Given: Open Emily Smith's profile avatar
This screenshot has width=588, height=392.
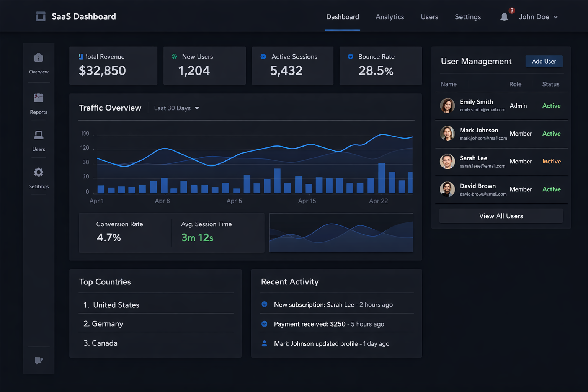Looking at the screenshot, I should (x=447, y=106).
